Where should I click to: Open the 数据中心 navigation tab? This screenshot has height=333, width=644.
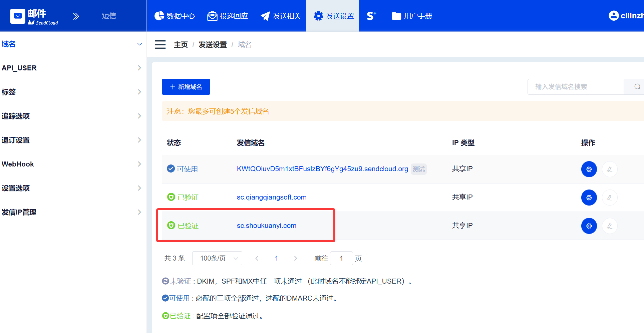coord(175,16)
